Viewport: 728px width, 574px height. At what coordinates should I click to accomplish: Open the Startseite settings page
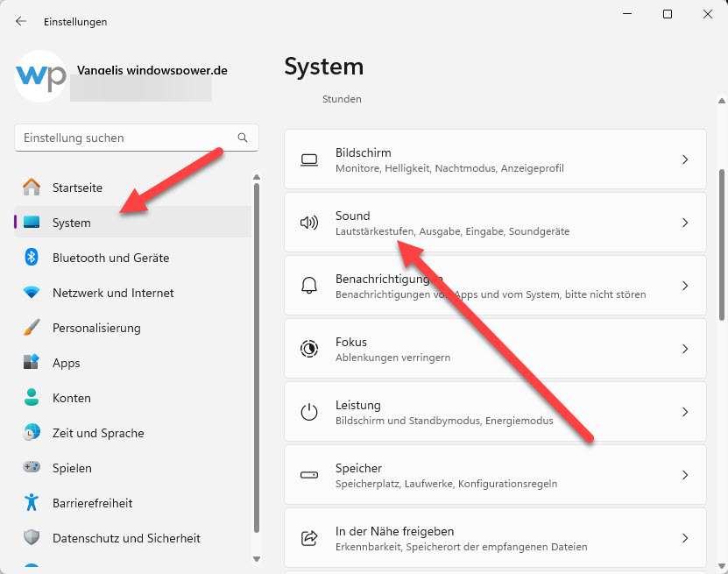click(133, 188)
